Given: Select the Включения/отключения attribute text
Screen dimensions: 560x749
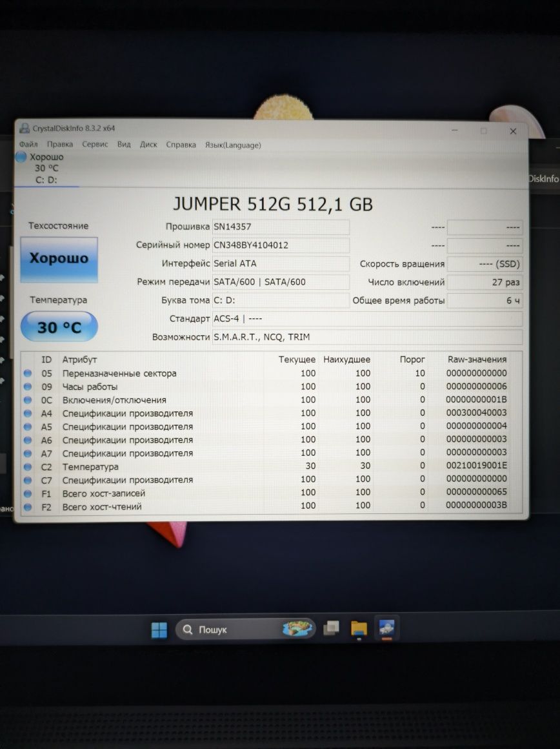Looking at the screenshot, I should 114,400.
